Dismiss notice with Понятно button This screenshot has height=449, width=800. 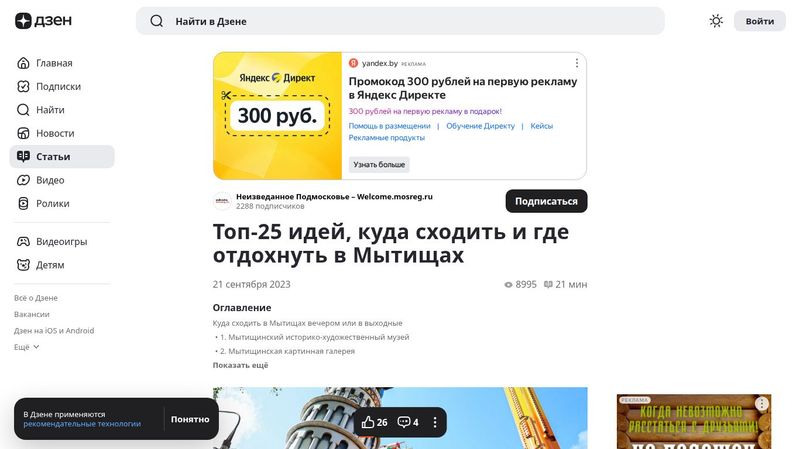pos(190,419)
